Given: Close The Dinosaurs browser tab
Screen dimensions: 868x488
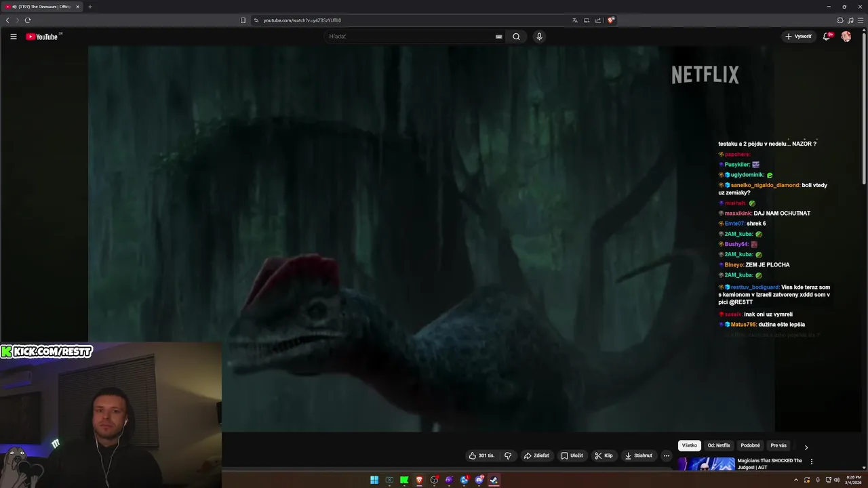Looking at the screenshot, I should pos(77,7).
